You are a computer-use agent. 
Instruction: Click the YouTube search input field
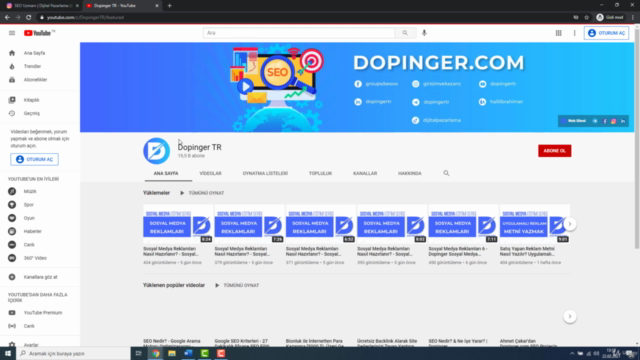coord(299,33)
